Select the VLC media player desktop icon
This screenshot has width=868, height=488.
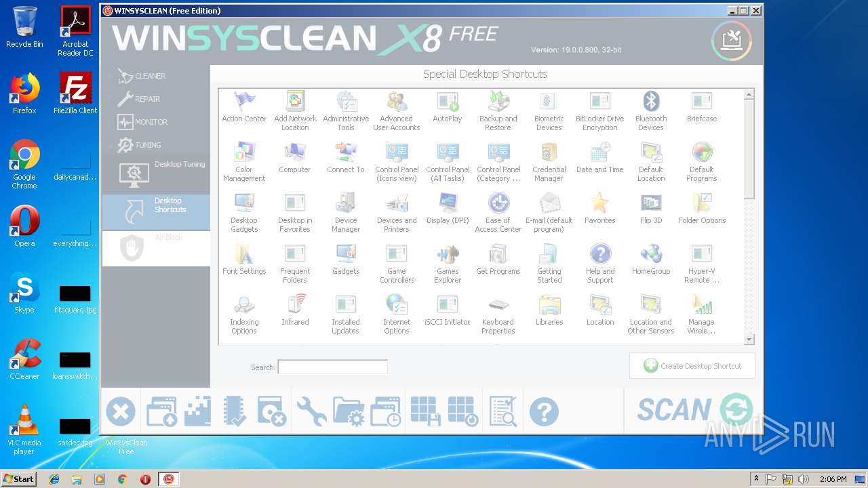[24, 430]
